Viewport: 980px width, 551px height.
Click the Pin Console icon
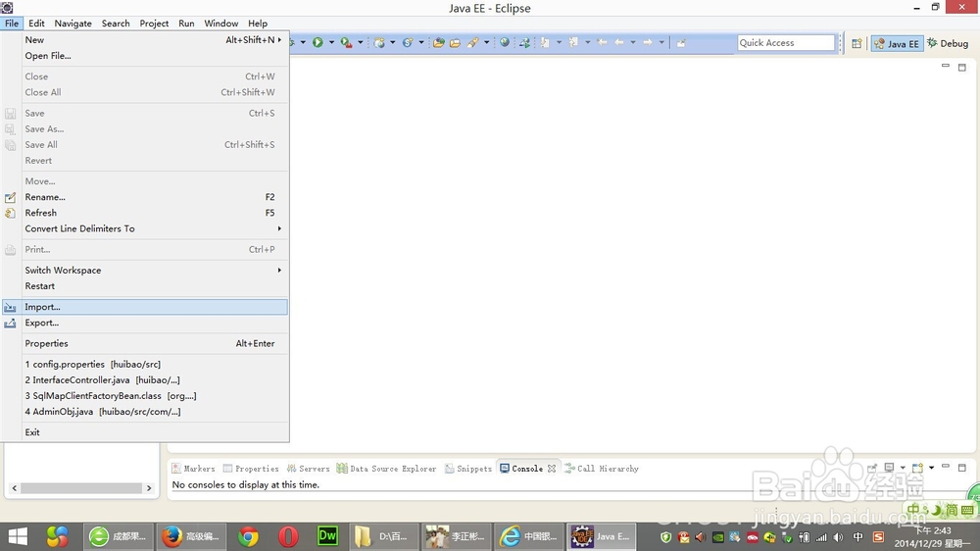(x=872, y=468)
